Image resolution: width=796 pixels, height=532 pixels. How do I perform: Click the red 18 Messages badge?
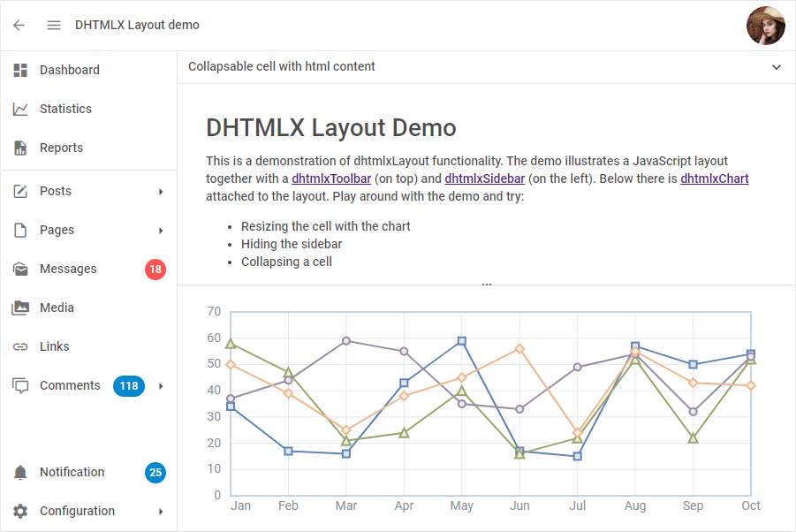tap(155, 269)
